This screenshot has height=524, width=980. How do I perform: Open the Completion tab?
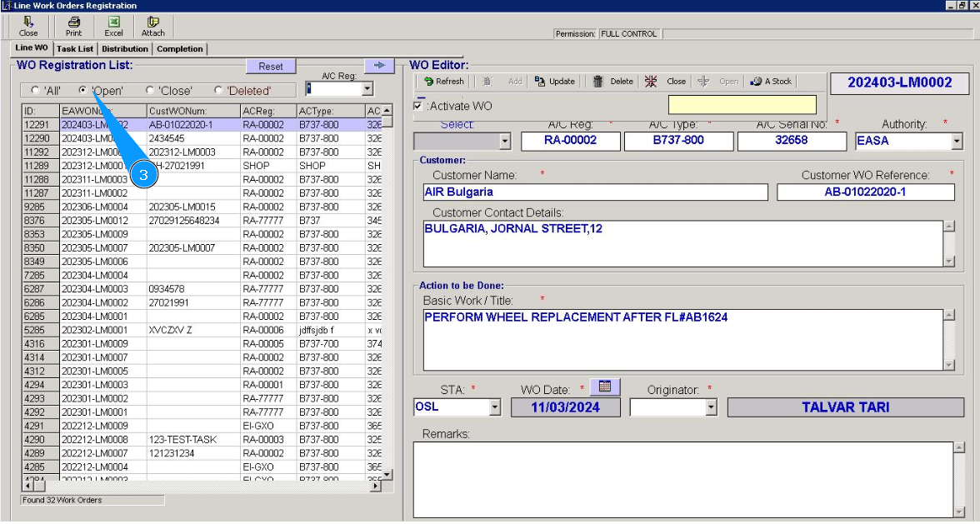click(179, 49)
